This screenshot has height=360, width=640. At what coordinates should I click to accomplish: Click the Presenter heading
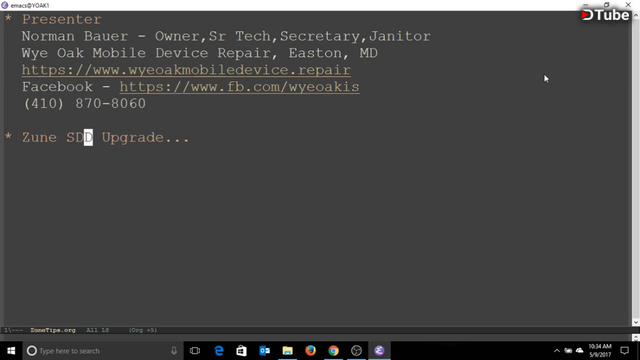click(62, 19)
